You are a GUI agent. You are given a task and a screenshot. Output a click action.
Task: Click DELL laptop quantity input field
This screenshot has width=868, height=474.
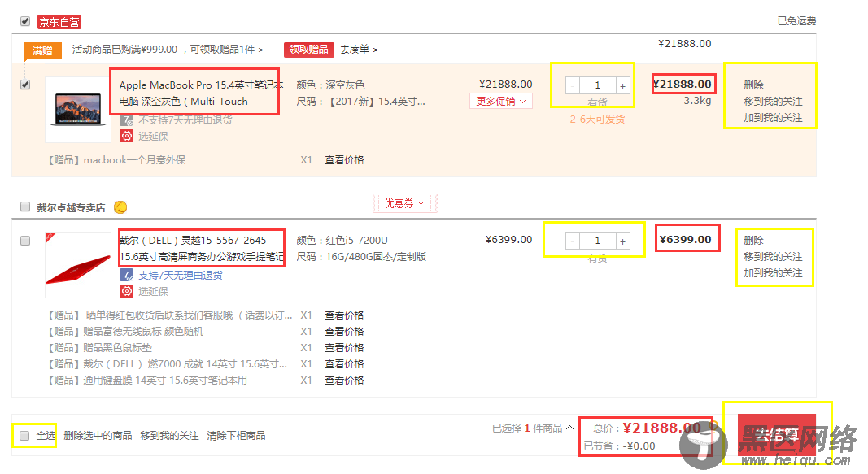[597, 241]
